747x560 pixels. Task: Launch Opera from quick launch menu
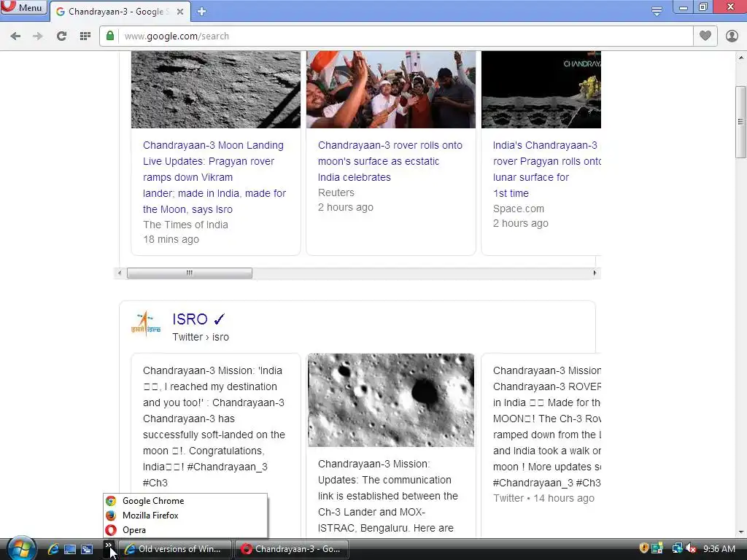pos(185,530)
